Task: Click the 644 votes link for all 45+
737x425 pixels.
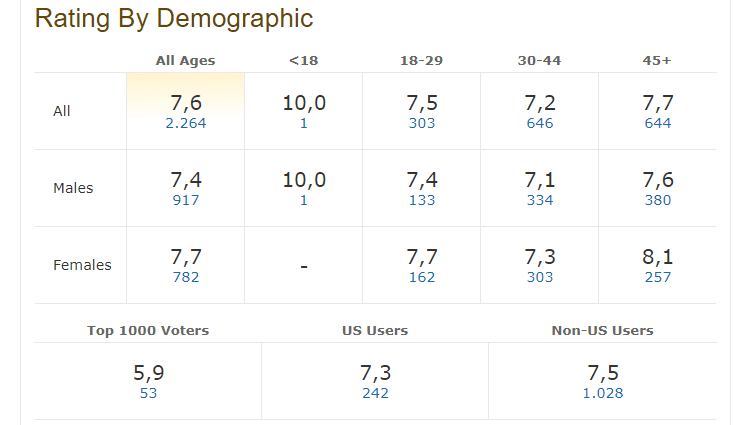Action: click(658, 124)
